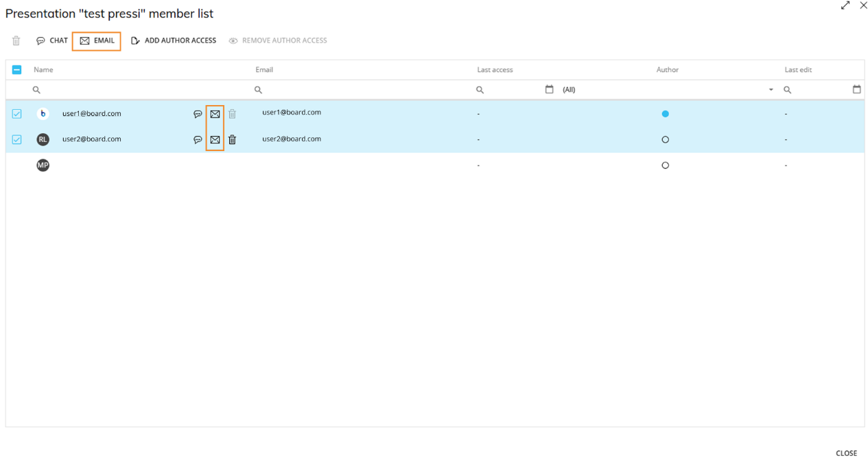Click the Name filter search field
868x458 pixels.
141,90
